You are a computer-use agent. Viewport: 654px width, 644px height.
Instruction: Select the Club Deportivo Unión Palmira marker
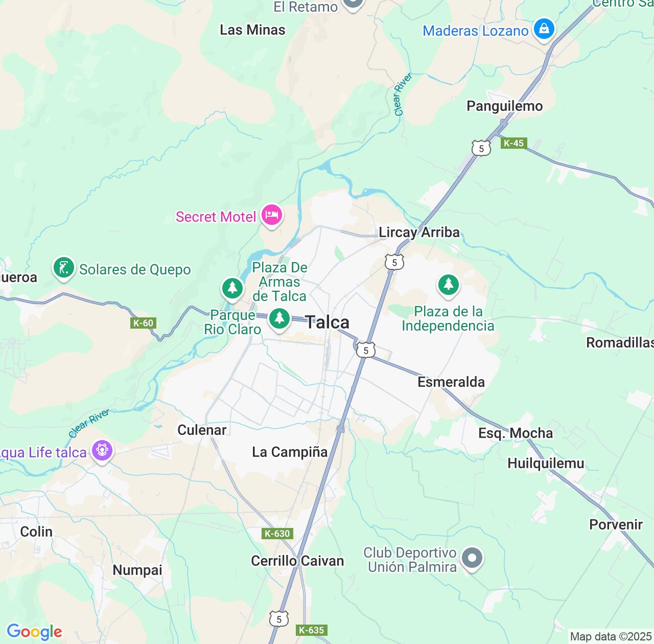[472, 559]
